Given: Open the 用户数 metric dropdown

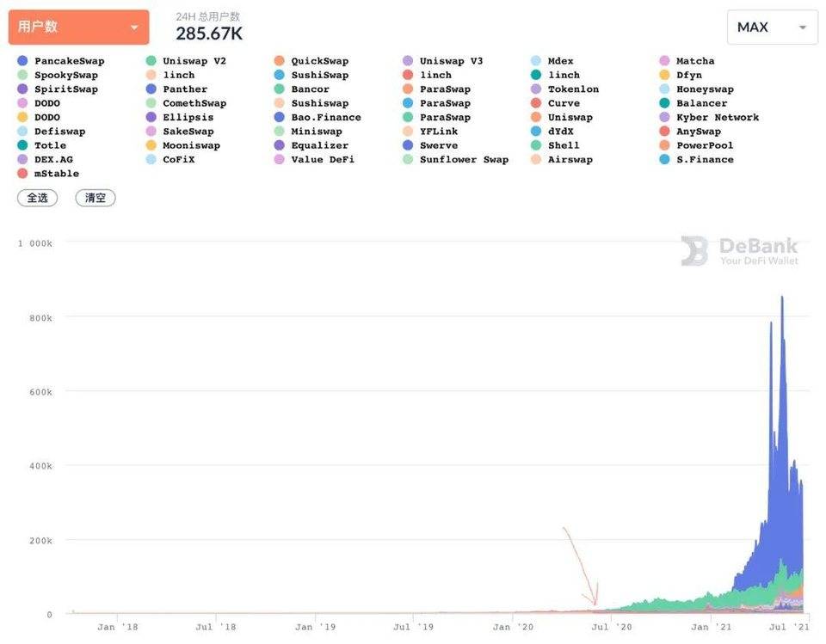Looking at the screenshot, I should point(78,27).
